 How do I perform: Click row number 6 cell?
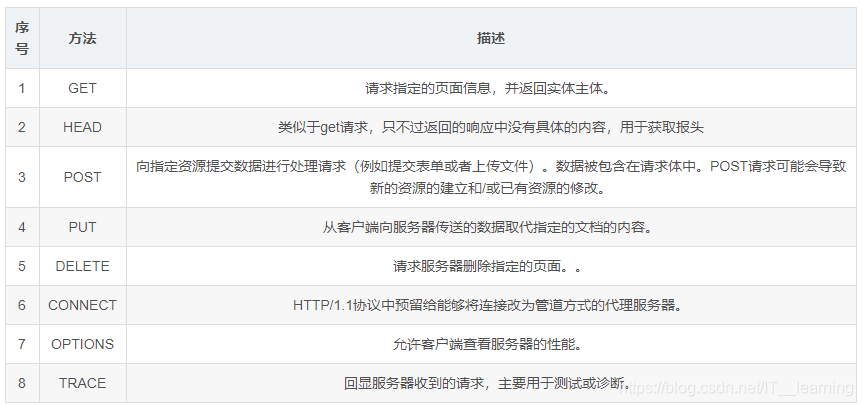coord(22,305)
